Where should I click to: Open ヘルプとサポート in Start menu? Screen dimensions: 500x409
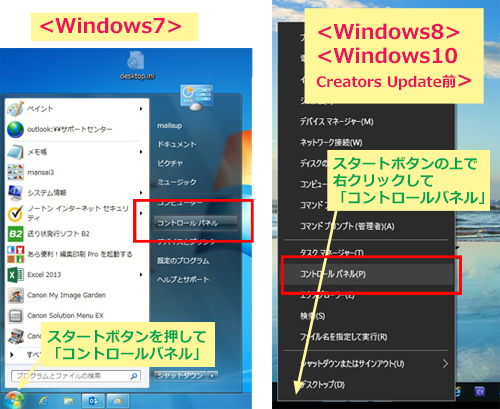point(183,279)
